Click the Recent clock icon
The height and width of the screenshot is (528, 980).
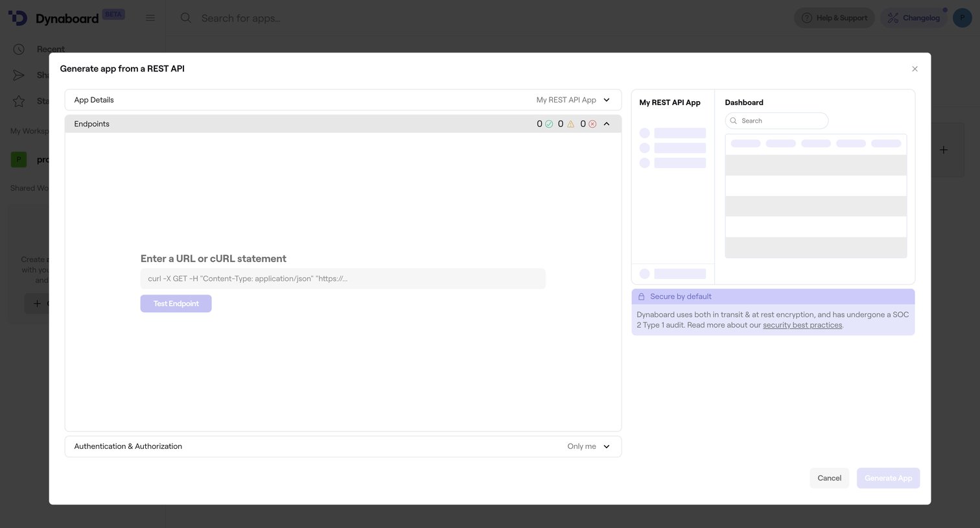coord(19,49)
